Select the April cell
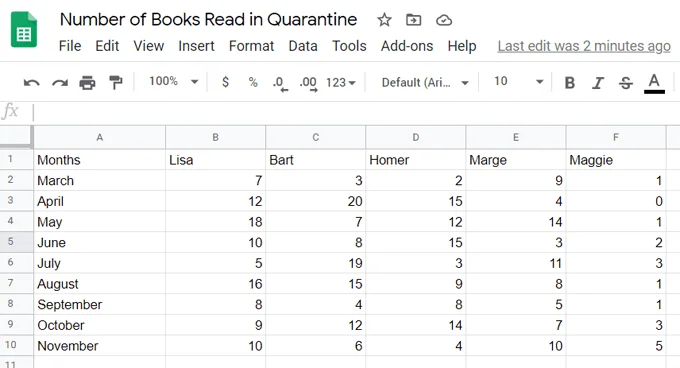 (x=99, y=201)
